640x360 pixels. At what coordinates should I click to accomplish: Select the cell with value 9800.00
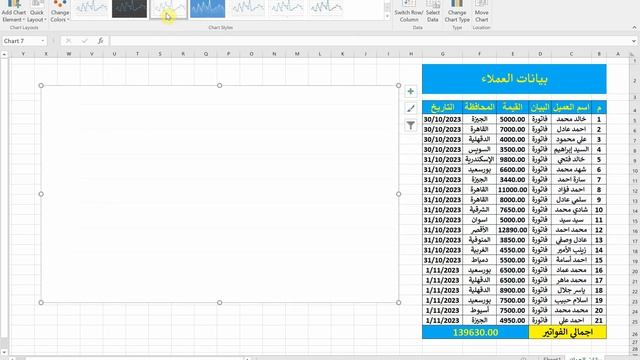pos(513,160)
